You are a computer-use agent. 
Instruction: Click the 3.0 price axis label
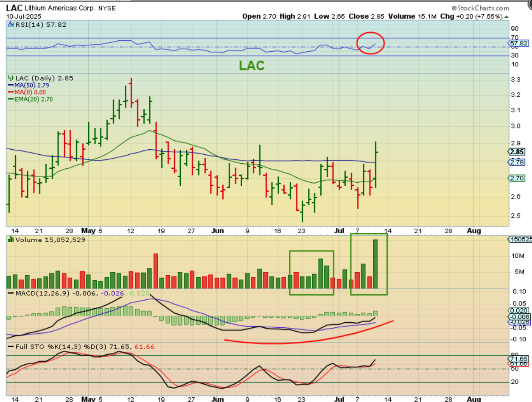pos(516,126)
